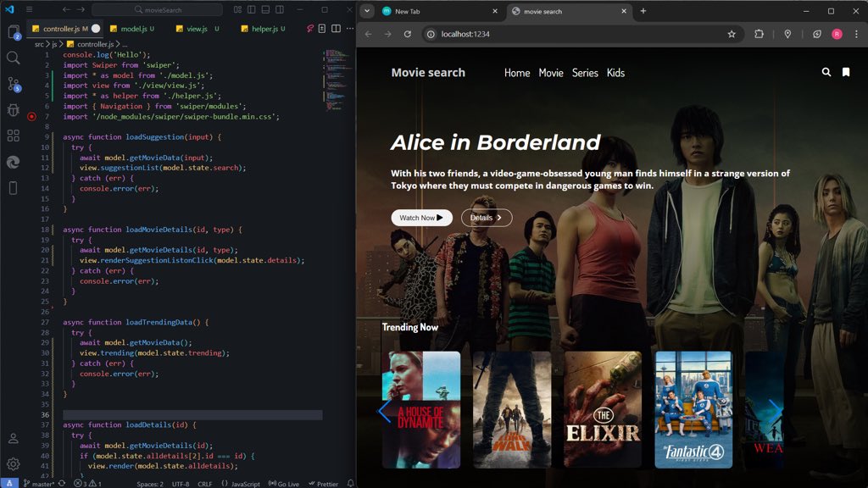Open search magnifier on Movie search site
This screenshot has height=488, width=868.
pos(826,72)
